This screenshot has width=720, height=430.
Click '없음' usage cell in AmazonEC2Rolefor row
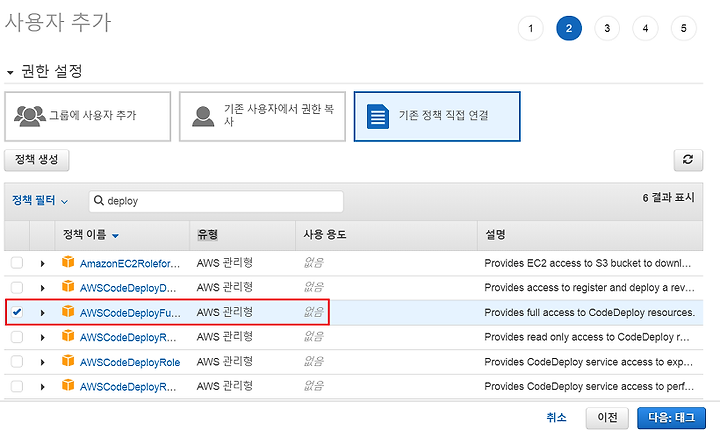pyautogui.click(x=314, y=263)
